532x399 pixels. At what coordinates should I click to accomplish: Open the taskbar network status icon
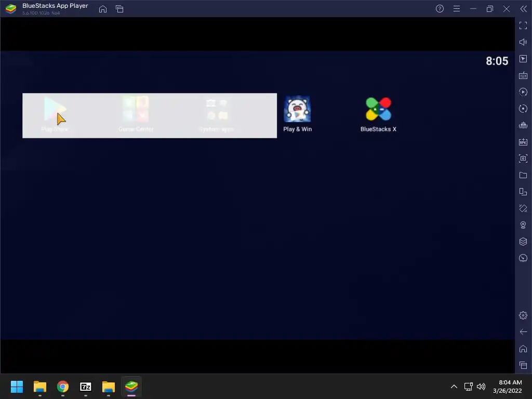[x=469, y=387]
